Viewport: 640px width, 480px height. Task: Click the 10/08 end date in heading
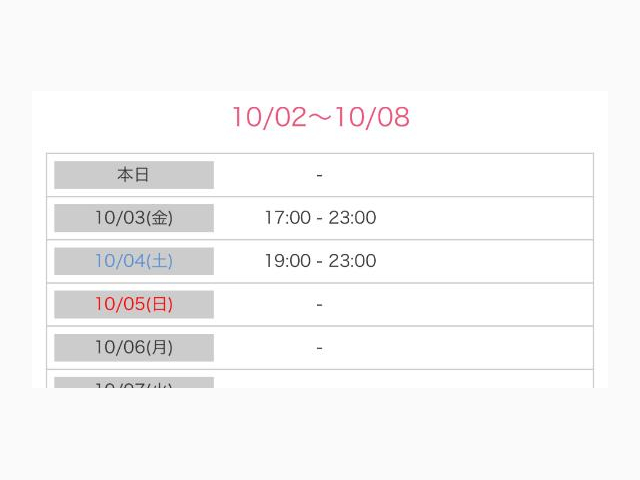372,117
